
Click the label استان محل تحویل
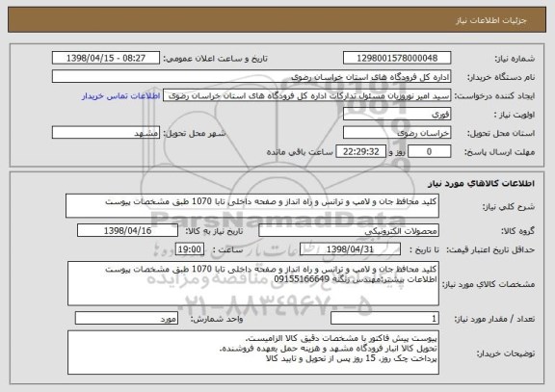pos(501,133)
